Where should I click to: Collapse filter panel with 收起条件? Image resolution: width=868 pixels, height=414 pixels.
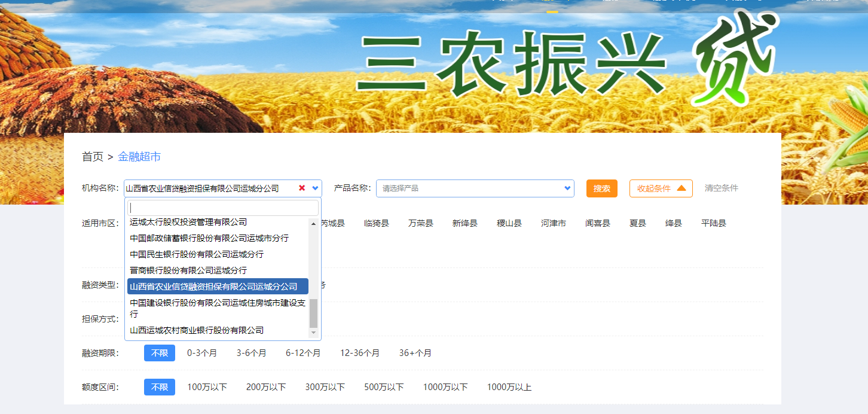pyautogui.click(x=661, y=188)
